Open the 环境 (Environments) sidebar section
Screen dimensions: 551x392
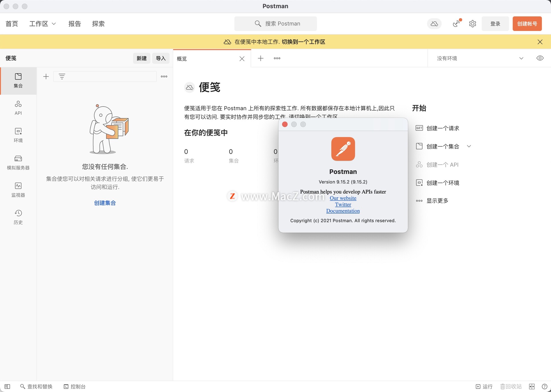click(18, 135)
